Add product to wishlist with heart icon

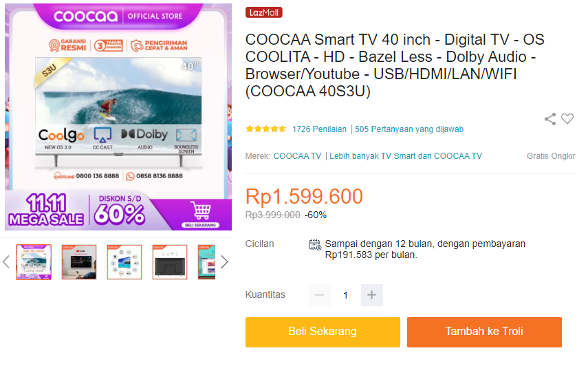tap(567, 118)
